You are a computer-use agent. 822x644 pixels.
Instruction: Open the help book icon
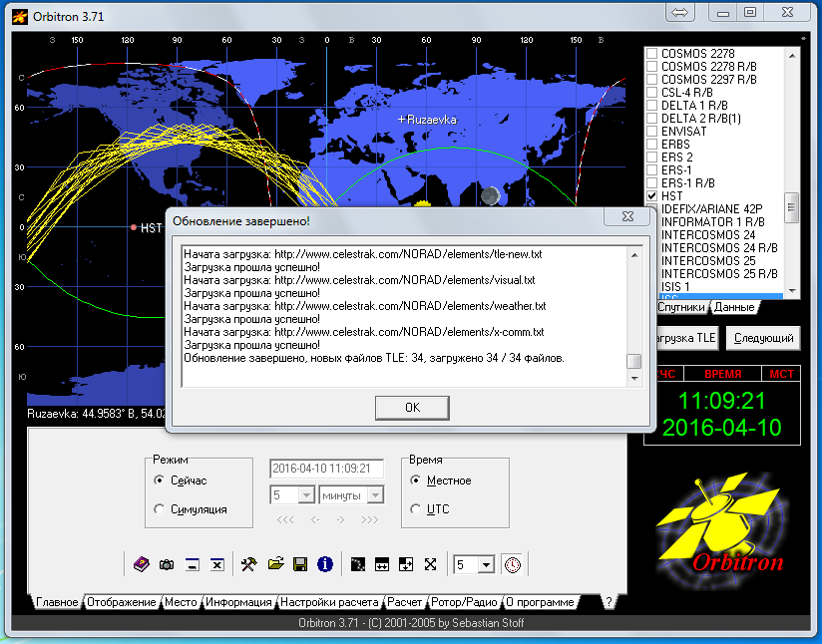pos(141,564)
